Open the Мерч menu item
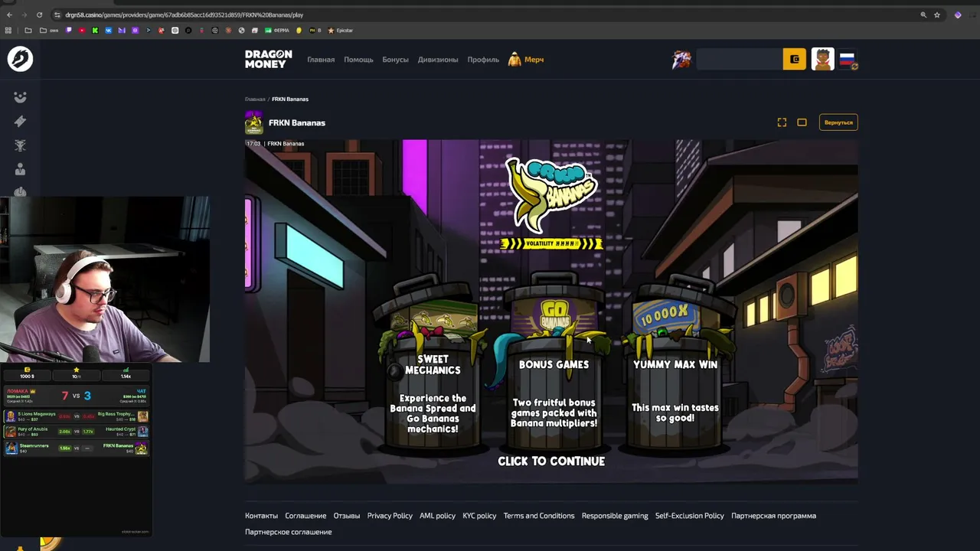980x551 pixels. (527, 60)
